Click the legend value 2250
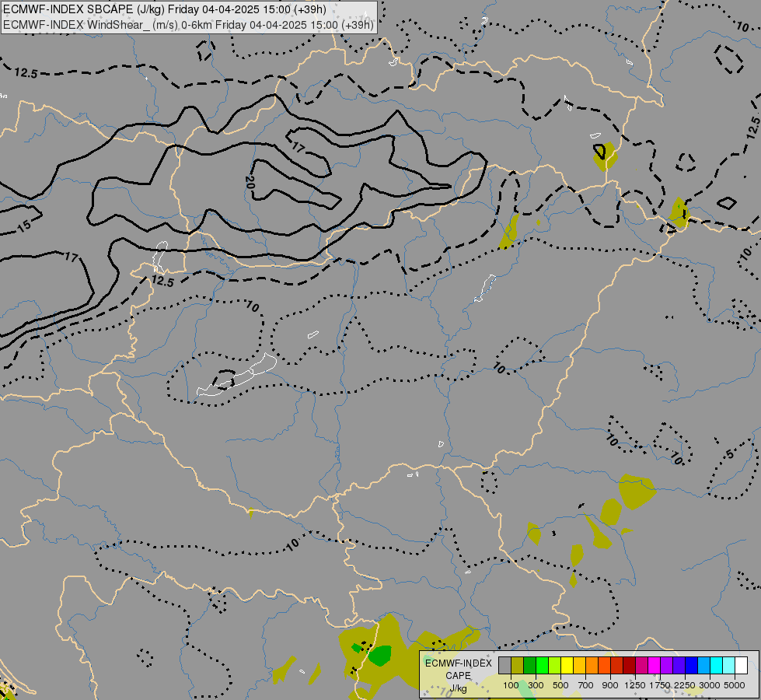 click(x=685, y=685)
